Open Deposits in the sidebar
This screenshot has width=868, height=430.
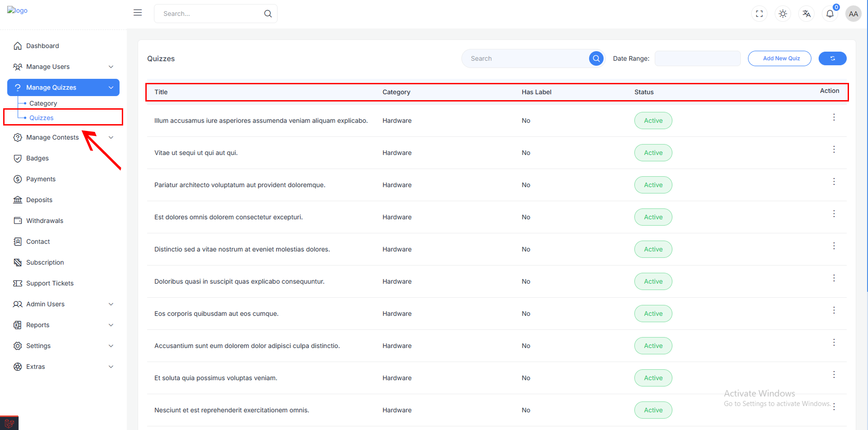pyautogui.click(x=63, y=200)
